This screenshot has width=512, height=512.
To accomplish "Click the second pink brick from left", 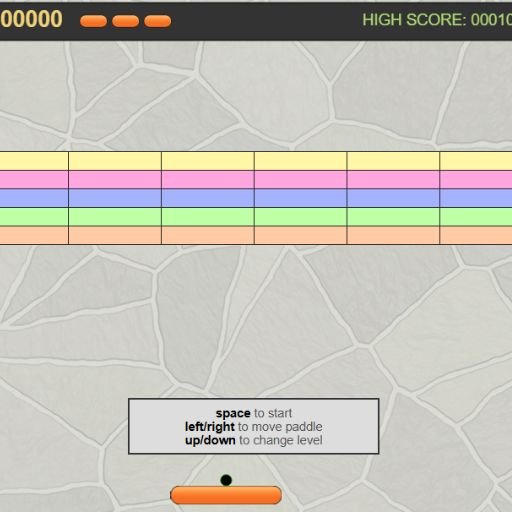I will [x=115, y=180].
